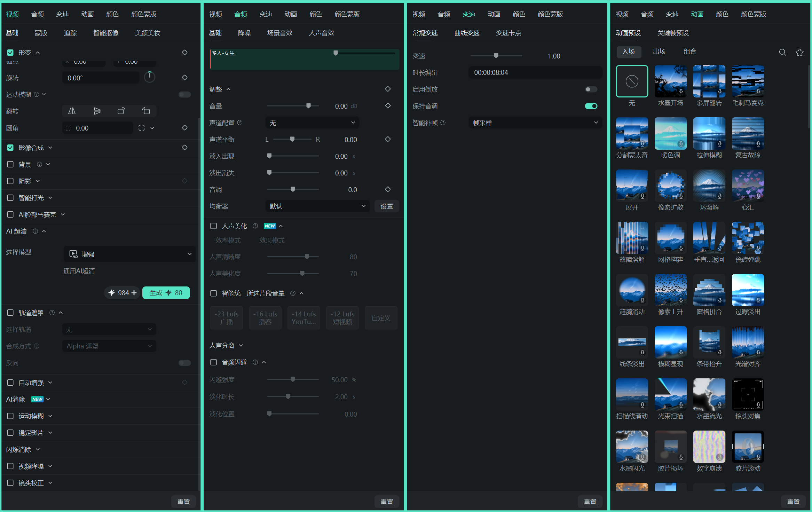Image resolution: width=812 pixels, height=512 pixels.
Task: Click the rotation dial next to 旋转
Action: 150,77
